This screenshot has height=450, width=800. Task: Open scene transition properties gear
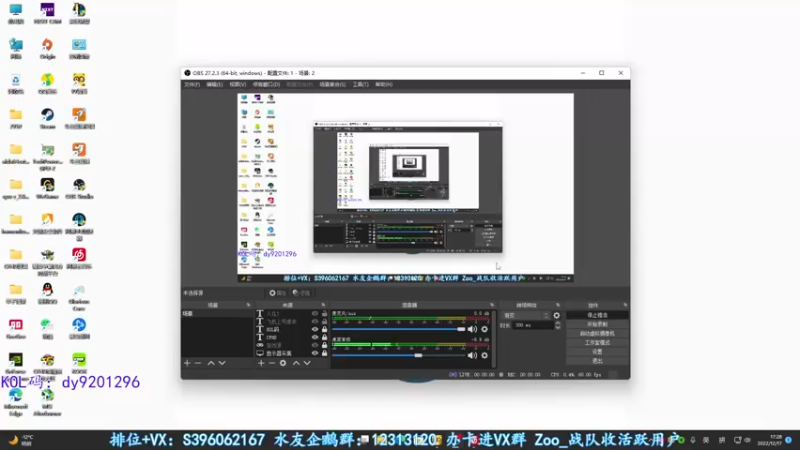click(x=557, y=315)
